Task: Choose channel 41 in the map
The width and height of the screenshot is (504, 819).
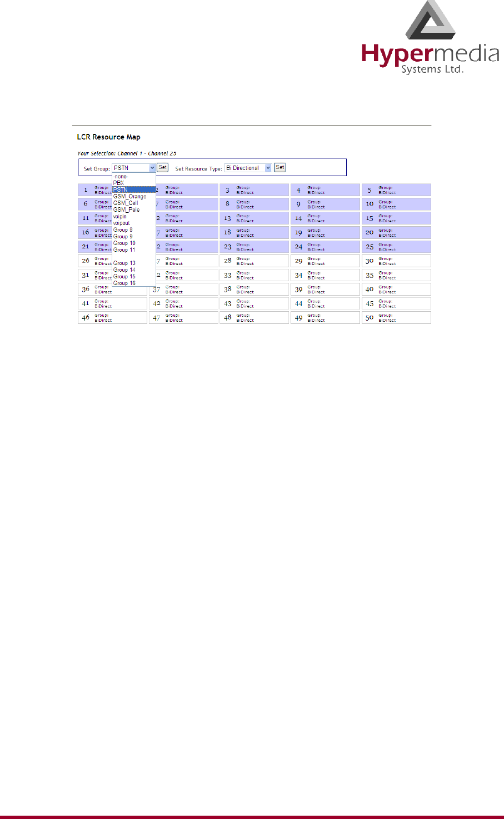Action: click(112, 303)
